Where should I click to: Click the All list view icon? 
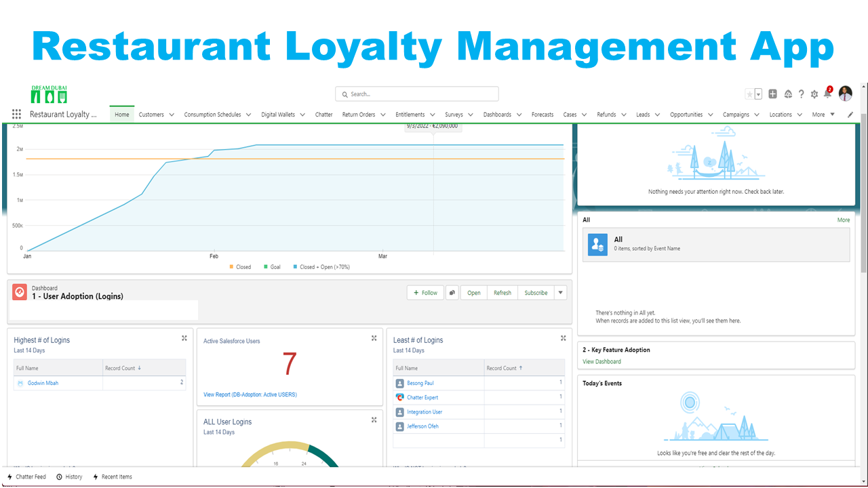point(598,244)
